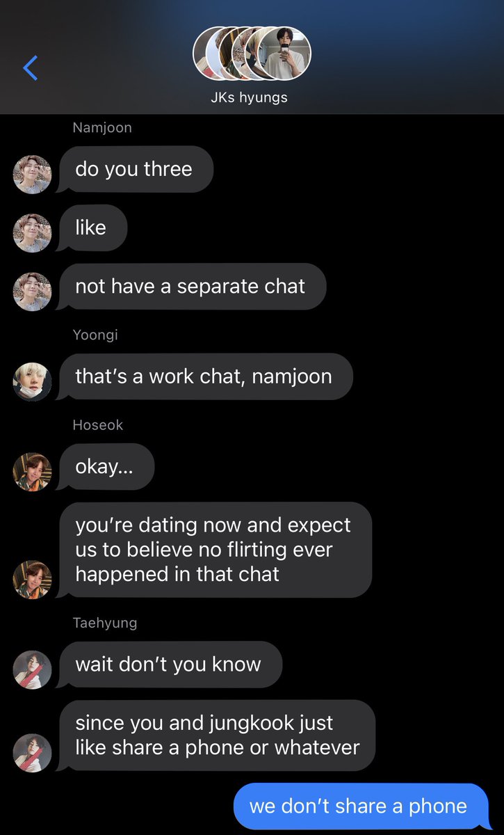The height and width of the screenshot is (835, 504).
Task: Tap Taehyung's avatar beside the share a phone message
Action: tap(32, 753)
